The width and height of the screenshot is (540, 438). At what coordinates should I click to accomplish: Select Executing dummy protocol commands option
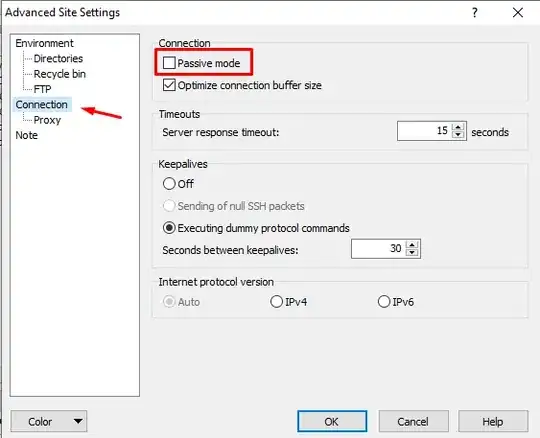(x=169, y=228)
